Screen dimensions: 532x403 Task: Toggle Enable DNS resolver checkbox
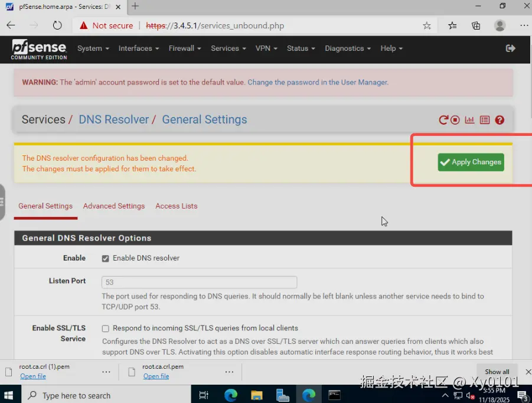[106, 258]
